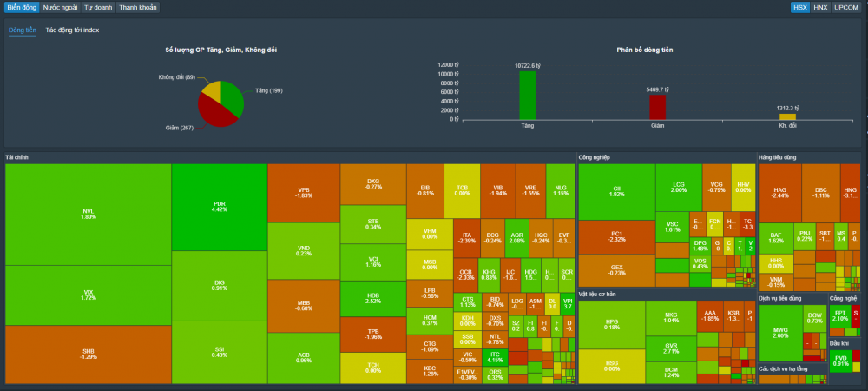Select the AGR 2.08% tile
The width and height of the screenshot is (868, 391).
(x=516, y=238)
